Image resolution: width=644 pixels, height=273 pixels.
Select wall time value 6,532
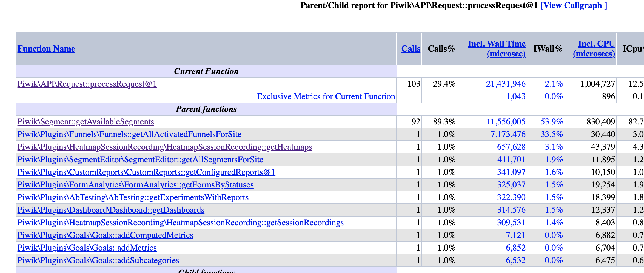pos(516,260)
